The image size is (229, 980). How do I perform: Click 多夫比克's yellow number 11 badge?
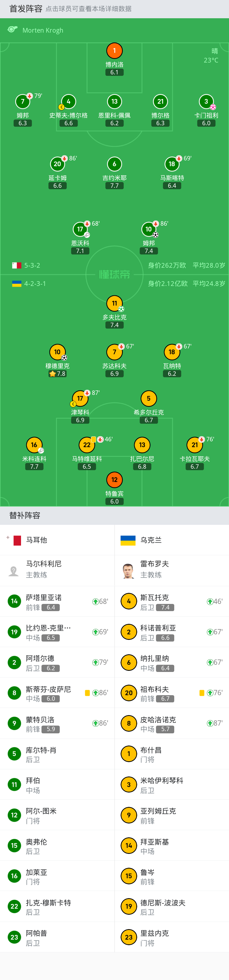coord(114,303)
